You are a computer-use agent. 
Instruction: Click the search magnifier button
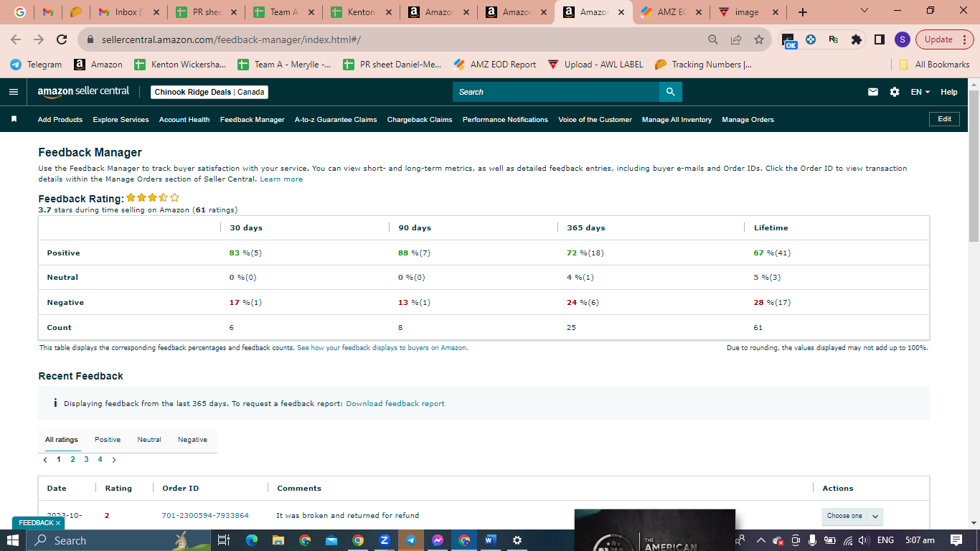click(671, 92)
